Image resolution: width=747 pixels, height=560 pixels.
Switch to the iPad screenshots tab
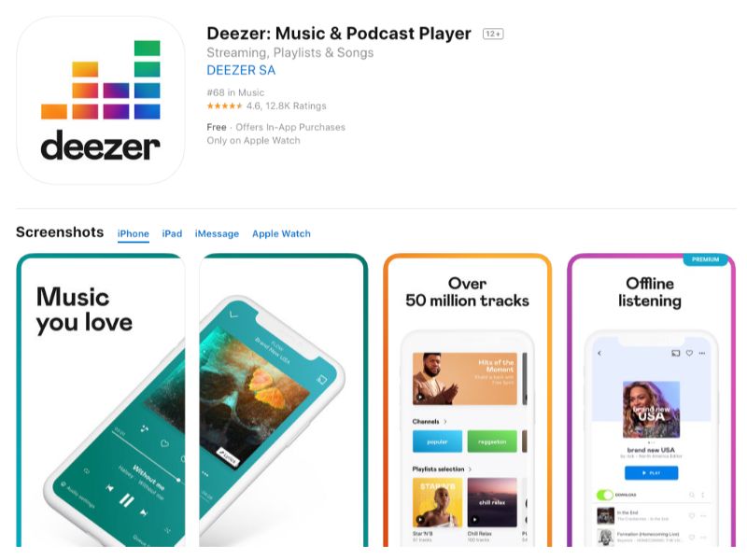point(172,234)
